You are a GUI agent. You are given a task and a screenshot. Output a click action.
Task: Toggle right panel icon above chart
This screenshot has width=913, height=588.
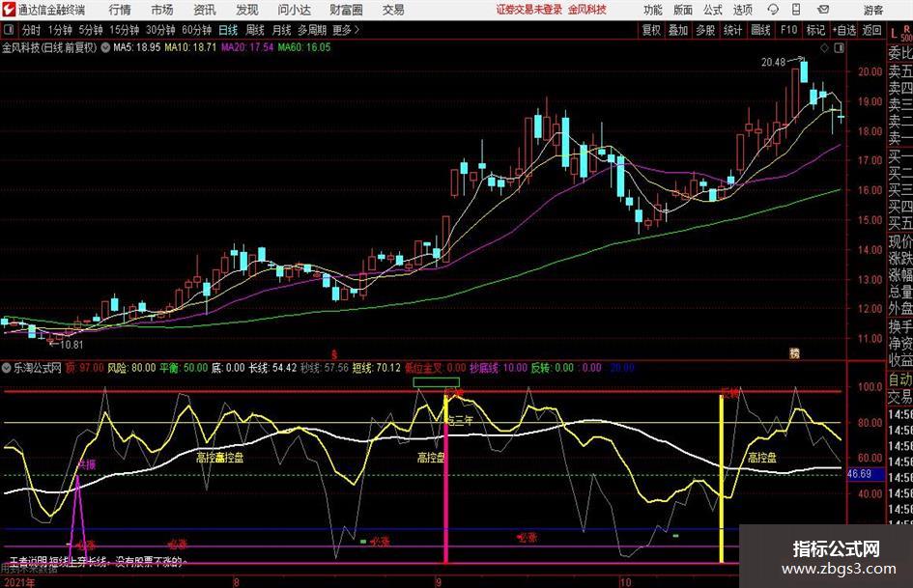point(839,47)
